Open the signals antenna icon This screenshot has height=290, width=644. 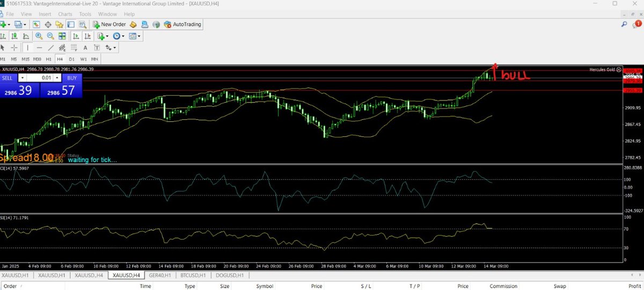[156, 24]
